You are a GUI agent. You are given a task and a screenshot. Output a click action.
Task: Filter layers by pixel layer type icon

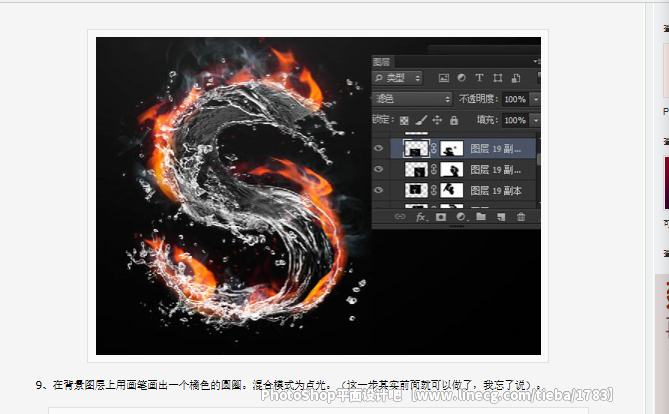(444, 78)
